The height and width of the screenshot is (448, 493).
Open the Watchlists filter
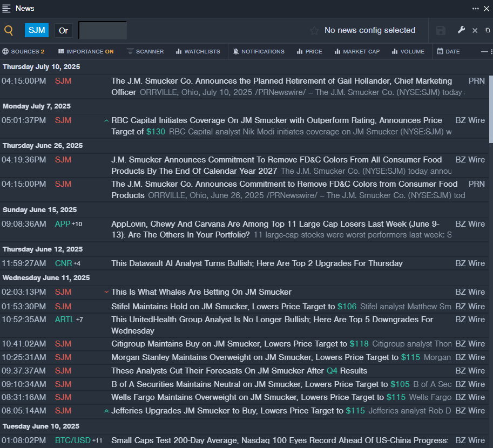point(198,52)
